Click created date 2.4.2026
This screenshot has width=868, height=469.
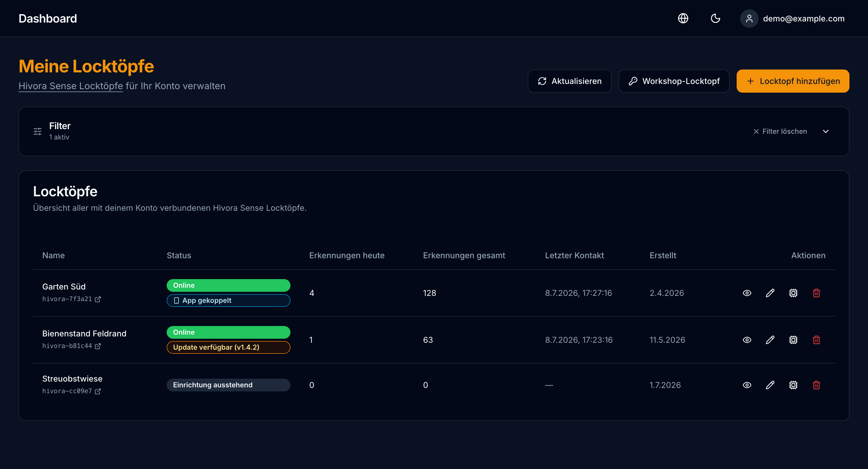pyautogui.click(x=667, y=293)
